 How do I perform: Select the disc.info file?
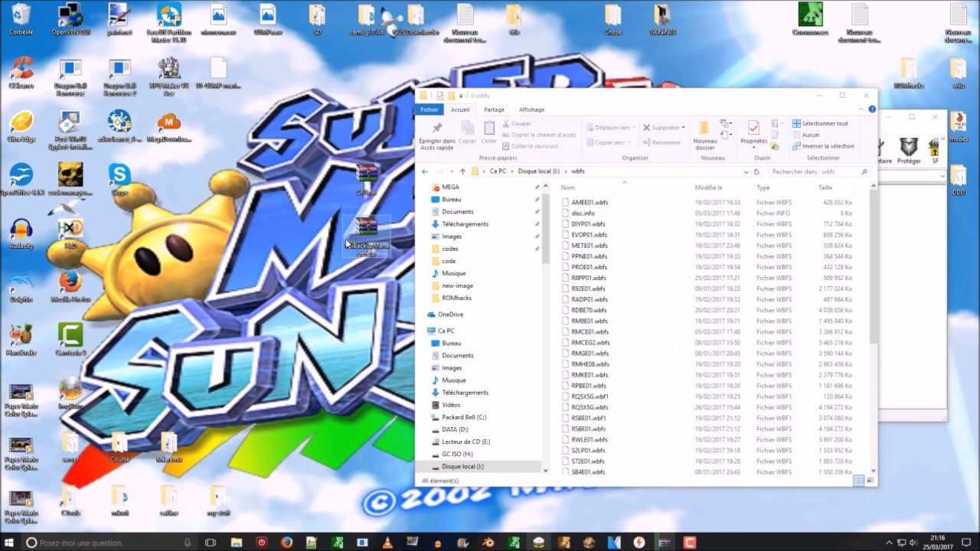pyautogui.click(x=583, y=213)
